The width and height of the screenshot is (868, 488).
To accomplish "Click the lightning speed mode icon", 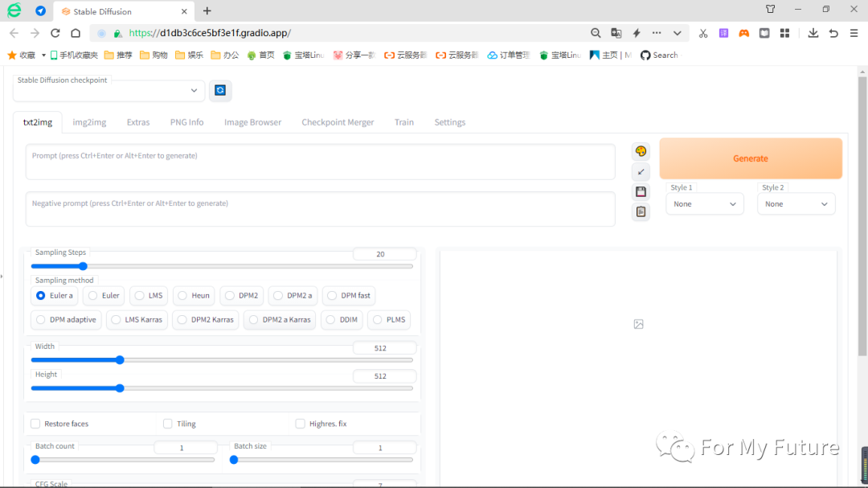I will pyautogui.click(x=637, y=33).
